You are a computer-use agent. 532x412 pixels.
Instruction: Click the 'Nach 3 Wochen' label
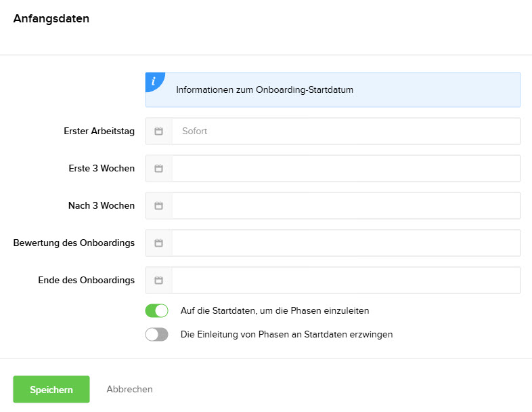[102, 206]
